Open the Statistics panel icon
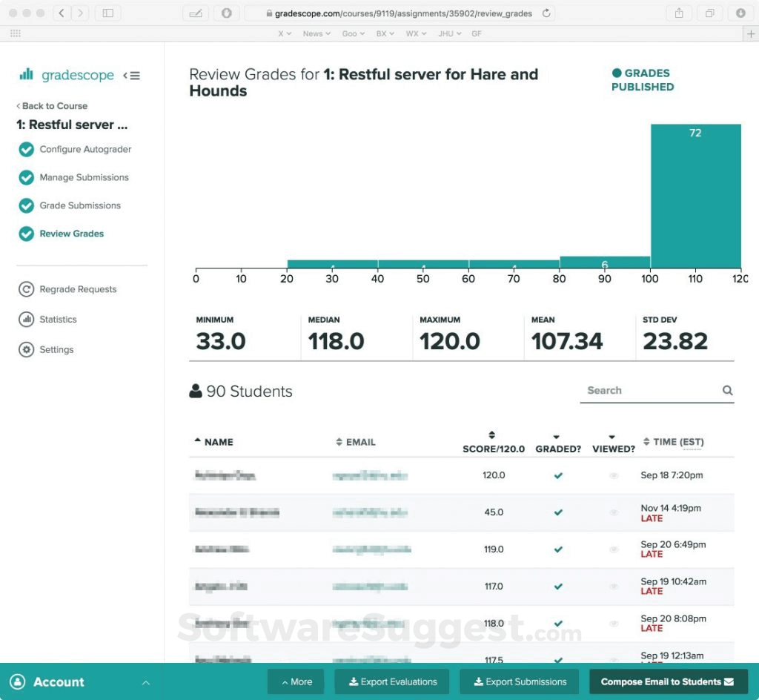 click(27, 320)
